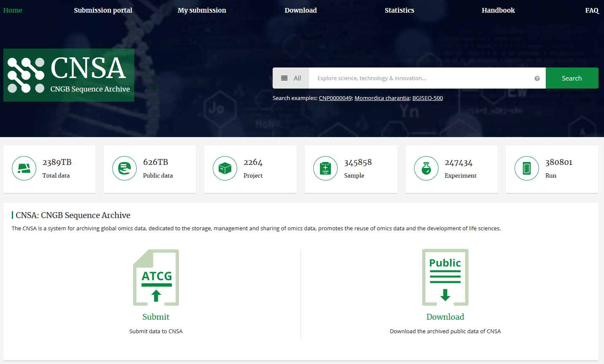
Task: Click the ATCG submit document icon
Action: 156,277
